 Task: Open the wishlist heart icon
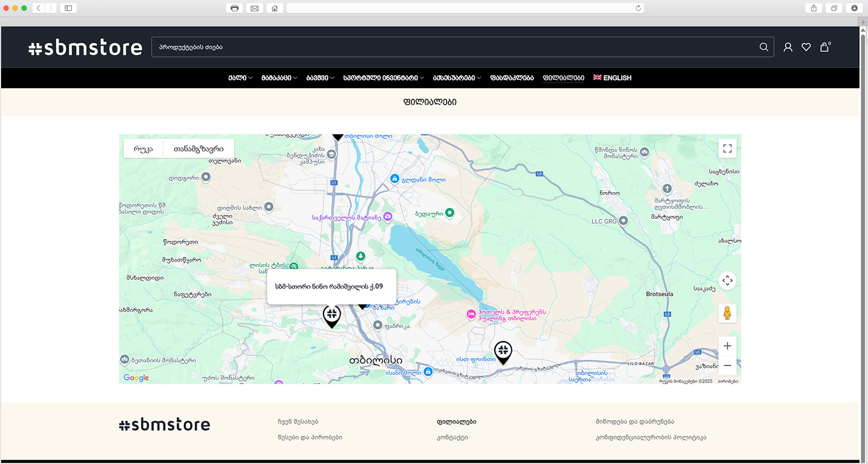click(806, 47)
